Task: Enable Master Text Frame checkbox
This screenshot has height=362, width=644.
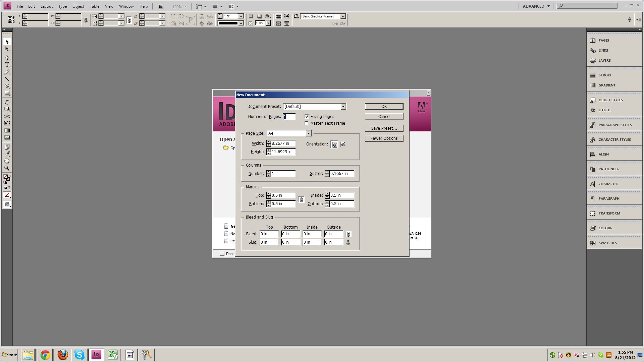Action: 307,123
